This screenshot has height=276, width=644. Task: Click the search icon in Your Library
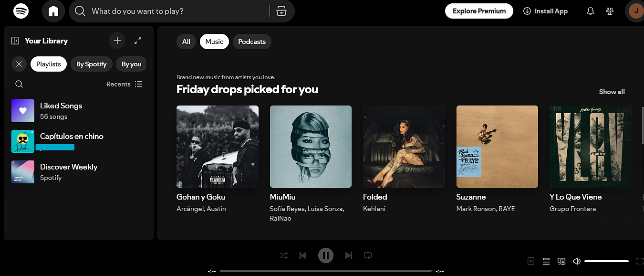coord(19,84)
